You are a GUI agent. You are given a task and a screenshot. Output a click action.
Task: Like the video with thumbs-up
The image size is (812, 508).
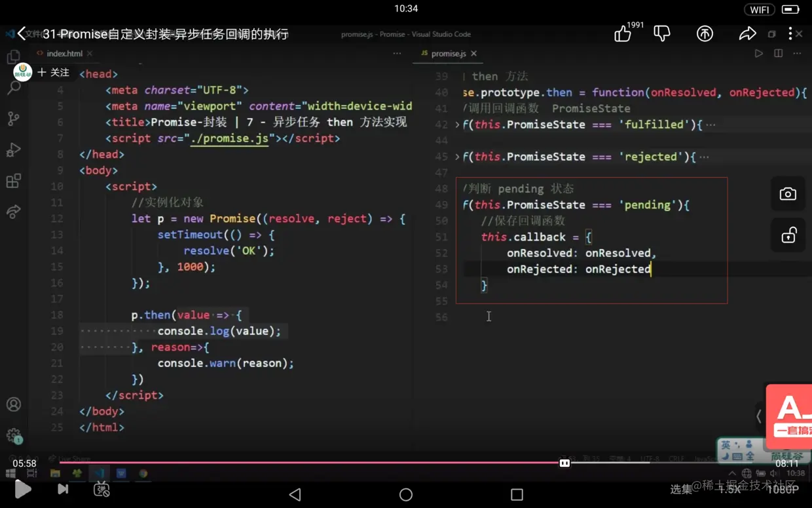(x=623, y=33)
